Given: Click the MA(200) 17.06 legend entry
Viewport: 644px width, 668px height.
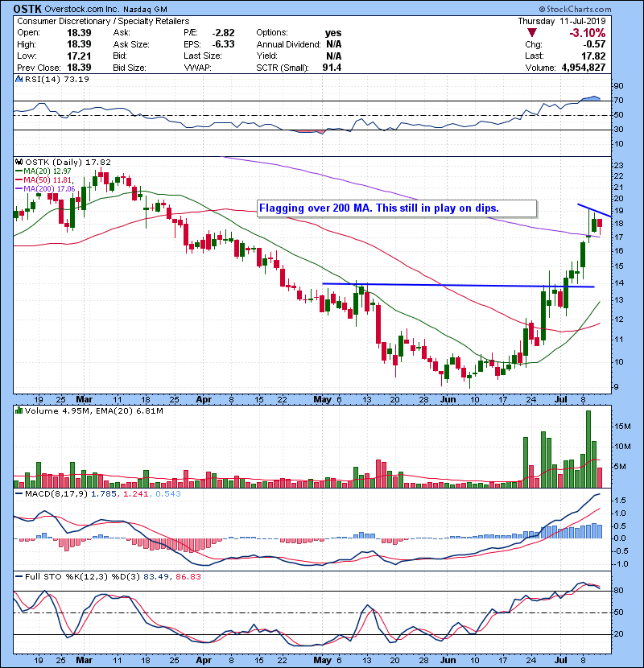Looking at the screenshot, I should pyautogui.click(x=45, y=188).
